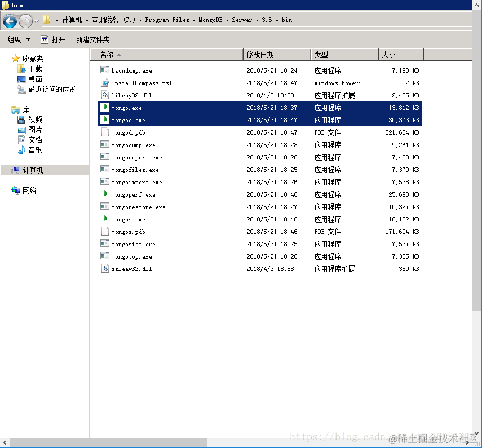Expand the 3.6 breadcrumb arrow
The height and width of the screenshot is (448, 482).
(x=277, y=20)
